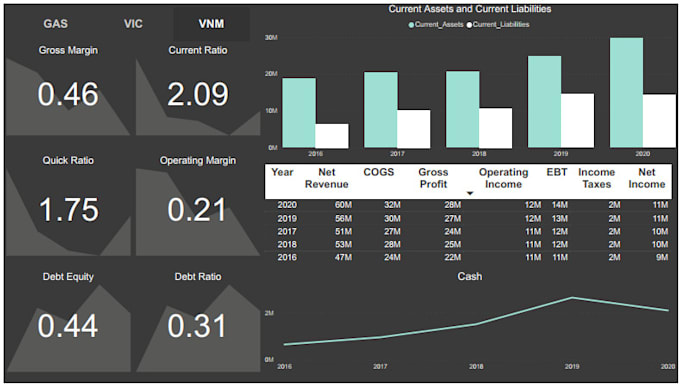The image size is (680, 385).
Task: Select the 2016 year cell in table
Action: click(287, 258)
